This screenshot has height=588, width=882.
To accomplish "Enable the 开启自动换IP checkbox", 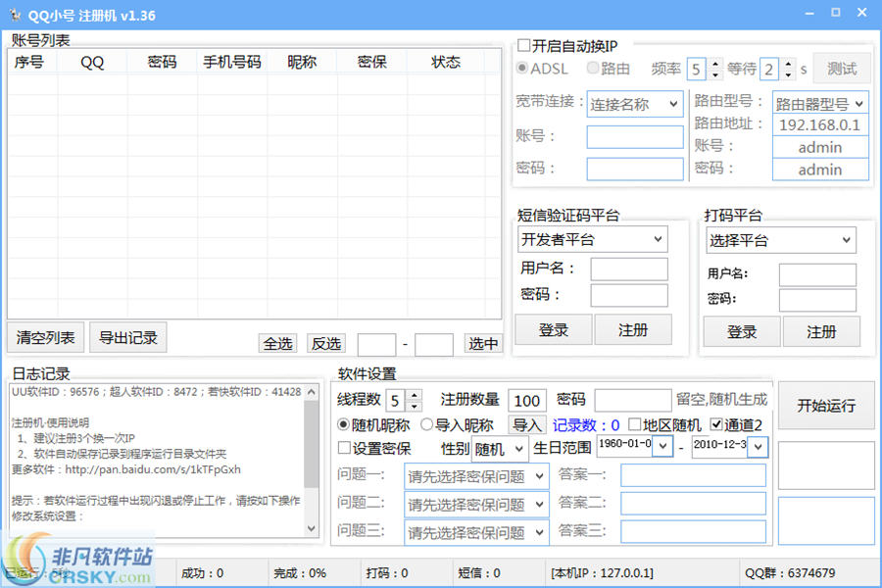I will point(523,45).
